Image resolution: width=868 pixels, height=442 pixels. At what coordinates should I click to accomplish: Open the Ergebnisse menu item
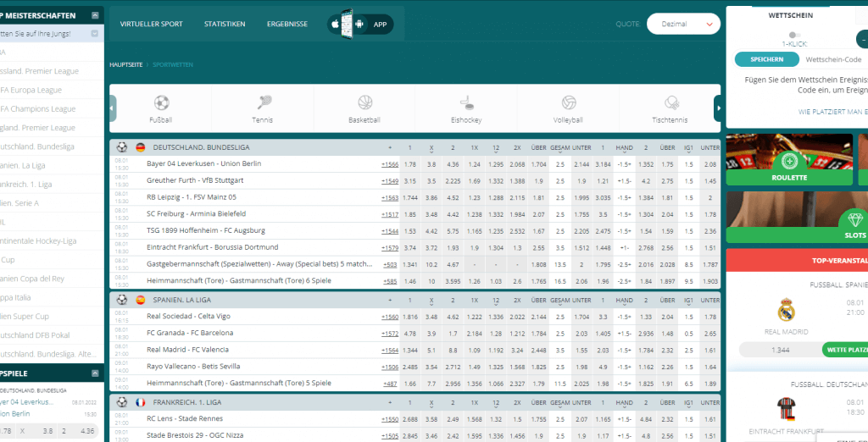[x=287, y=25]
